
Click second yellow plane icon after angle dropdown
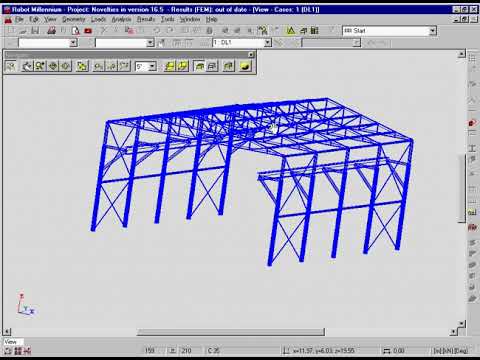pos(182,66)
